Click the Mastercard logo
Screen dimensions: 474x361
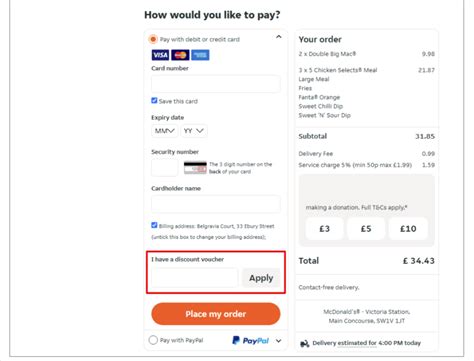click(180, 55)
